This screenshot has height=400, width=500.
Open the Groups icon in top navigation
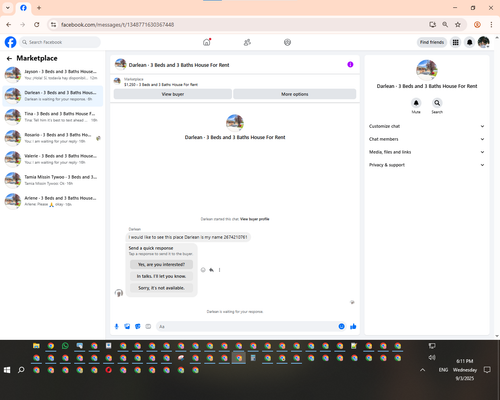(x=287, y=42)
